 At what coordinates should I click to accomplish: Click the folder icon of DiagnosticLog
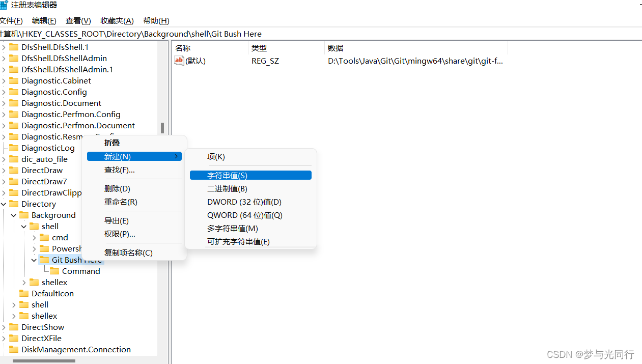click(x=14, y=148)
